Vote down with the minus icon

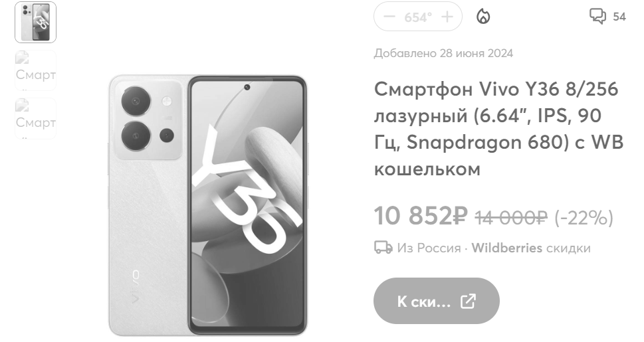(389, 17)
